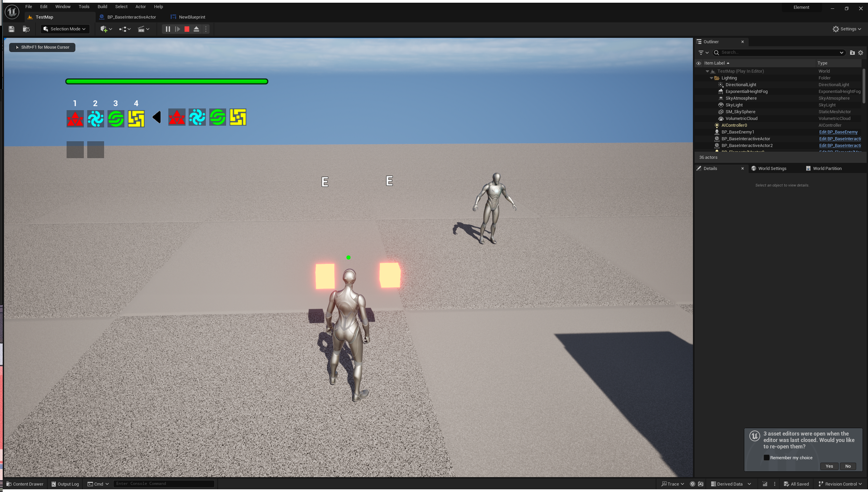The image size is (868, 492).
Task: Check the Remember my choice checkbox
Action: [x=766, y=458]
